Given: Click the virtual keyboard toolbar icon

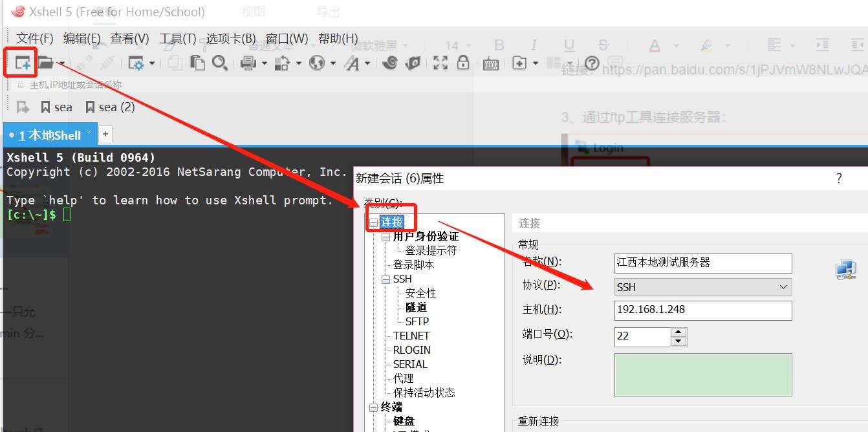Looking at the screenshot, I should coord(490,63).
